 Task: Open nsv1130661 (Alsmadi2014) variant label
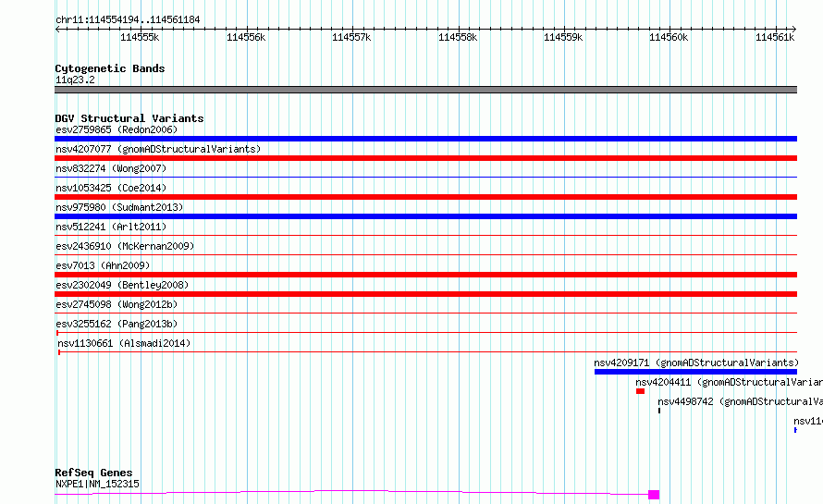click(x=124, y=343)
